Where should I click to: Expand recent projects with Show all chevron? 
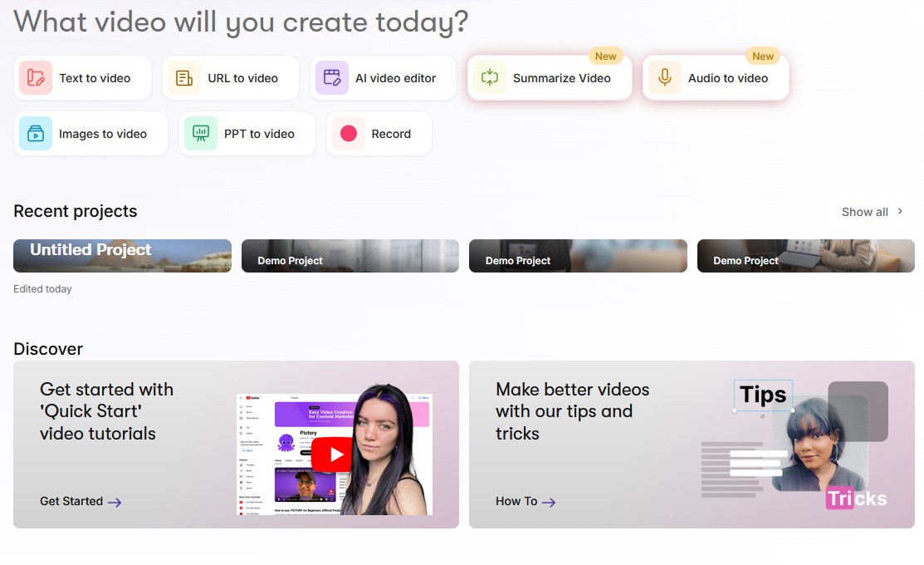[x=900, y=211]
